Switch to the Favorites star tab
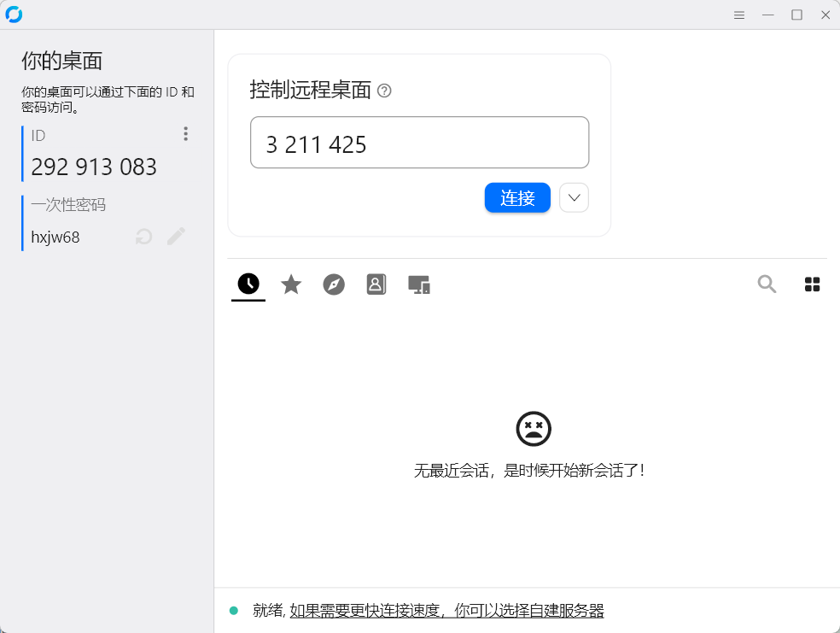 [x=291, y=284]
